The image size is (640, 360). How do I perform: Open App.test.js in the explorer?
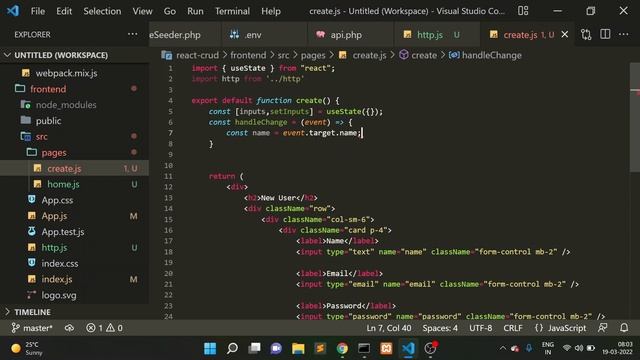[x=63, y=232]
